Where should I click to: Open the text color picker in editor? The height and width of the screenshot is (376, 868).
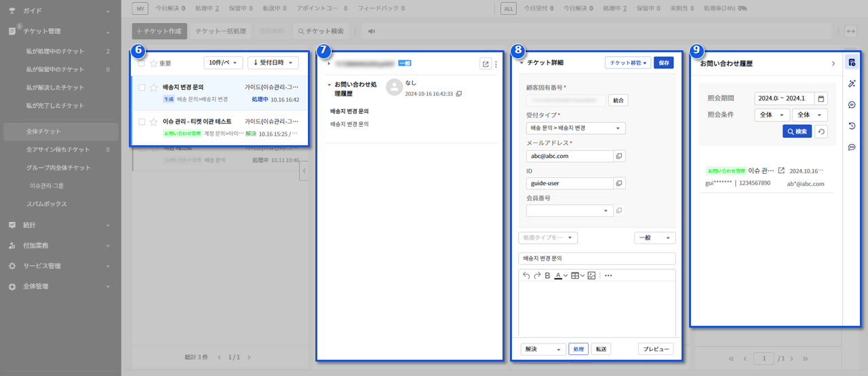point(560,276)
